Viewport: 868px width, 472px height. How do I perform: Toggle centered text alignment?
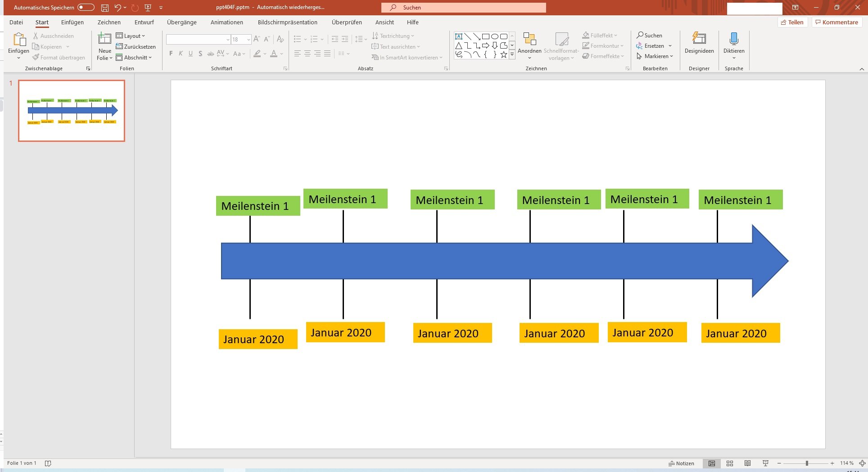point(307,54)
